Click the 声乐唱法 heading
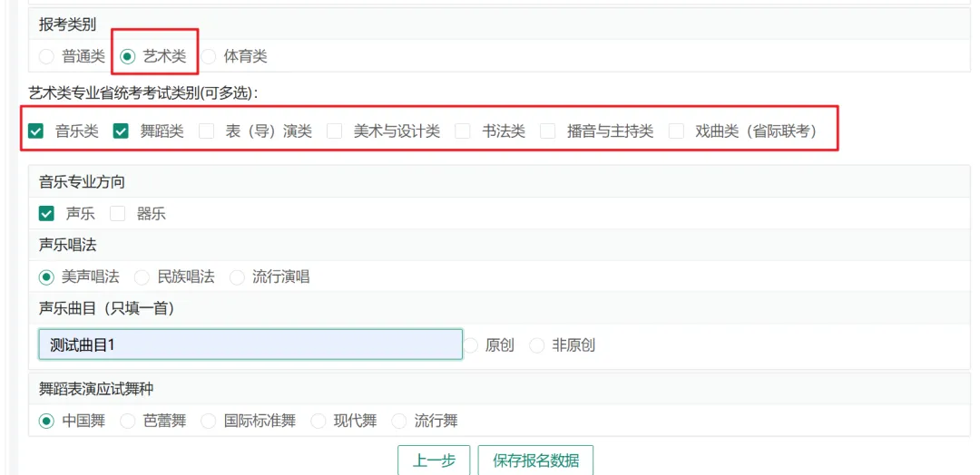 67,245
